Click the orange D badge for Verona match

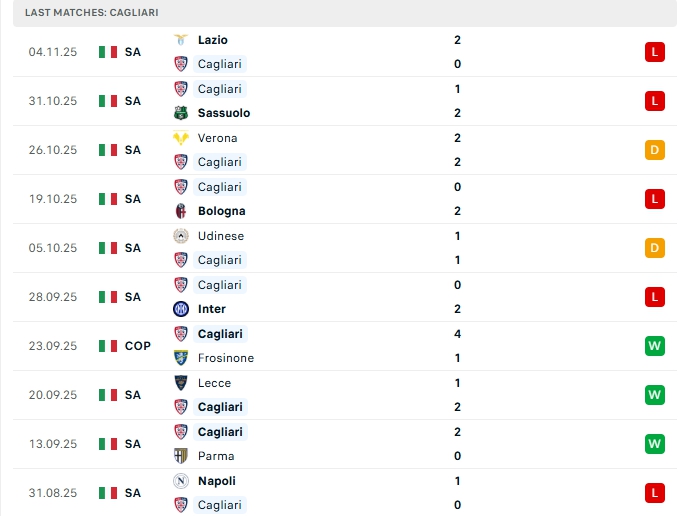[655, 150]
